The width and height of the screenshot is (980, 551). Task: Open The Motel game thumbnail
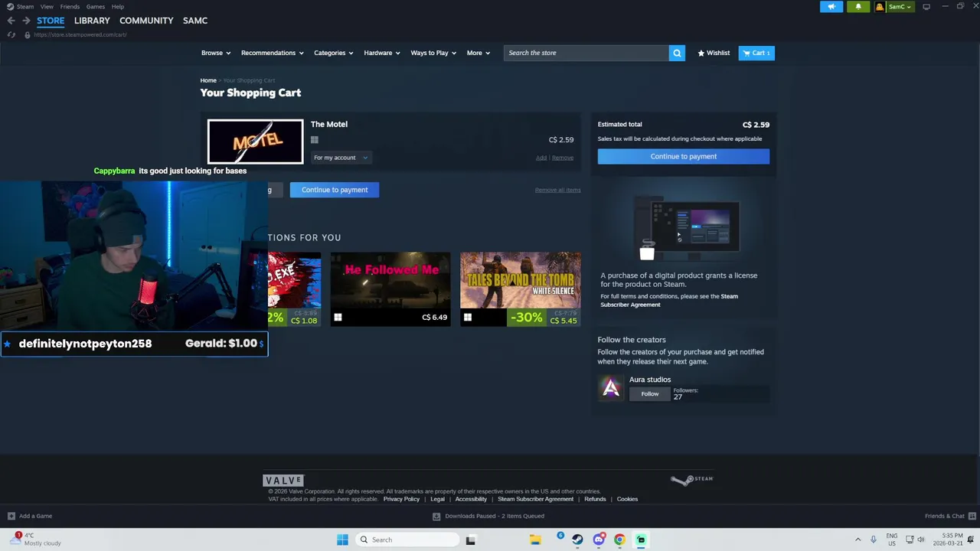[255, 142]
